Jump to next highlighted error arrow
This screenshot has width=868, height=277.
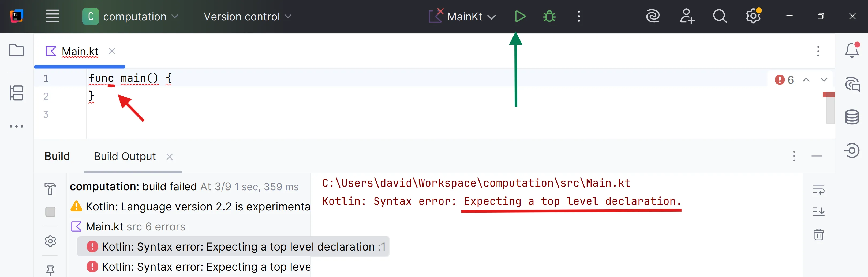824,80
